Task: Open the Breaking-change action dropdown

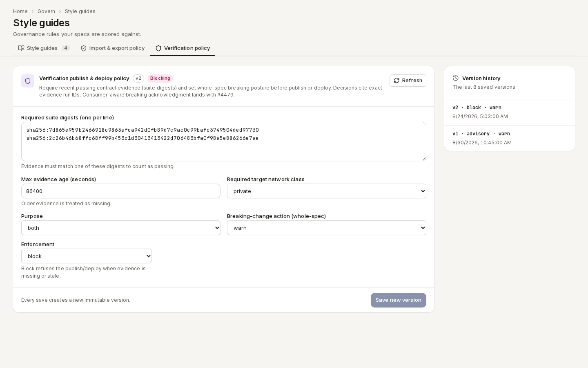Action: pyautogui.click(x=327, y=228)
